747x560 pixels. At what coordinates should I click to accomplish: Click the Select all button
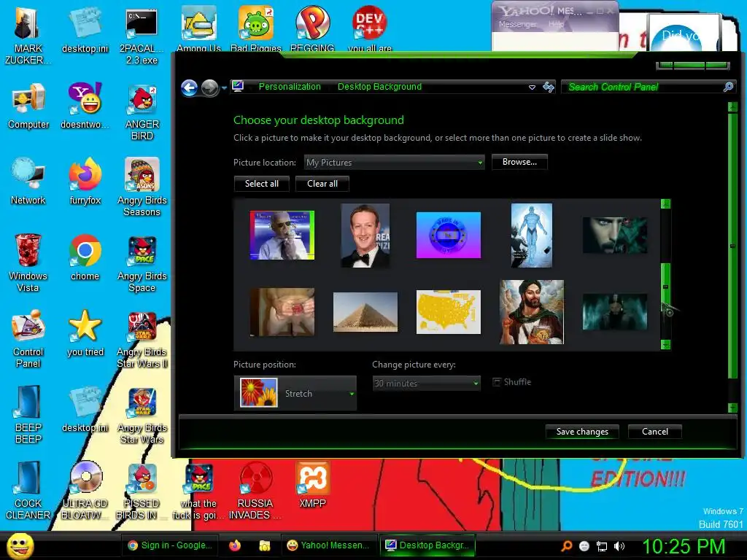pyautogui.click(x=262, y=184)
